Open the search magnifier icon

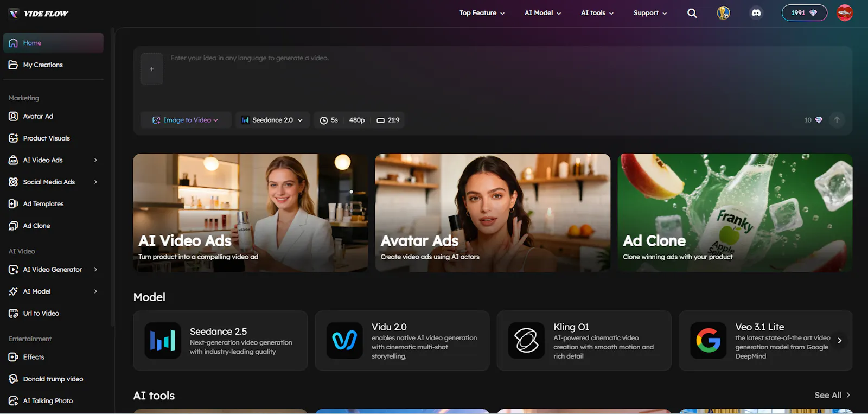click(692, 13)
